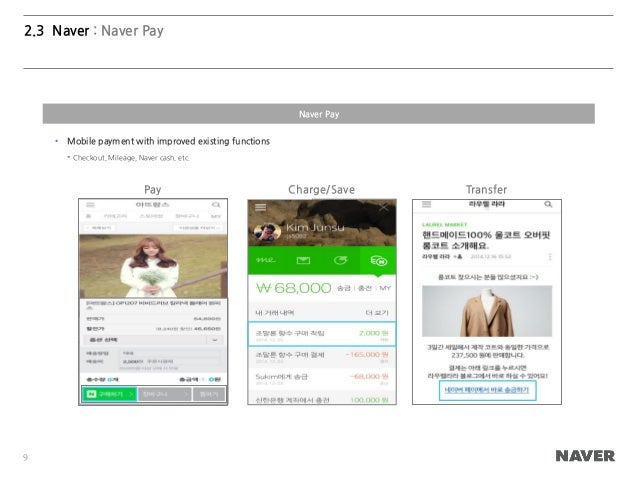Click the gray Naver Pay header bar
This screenshot has height=479, width=638.
[x=319, y=114]
